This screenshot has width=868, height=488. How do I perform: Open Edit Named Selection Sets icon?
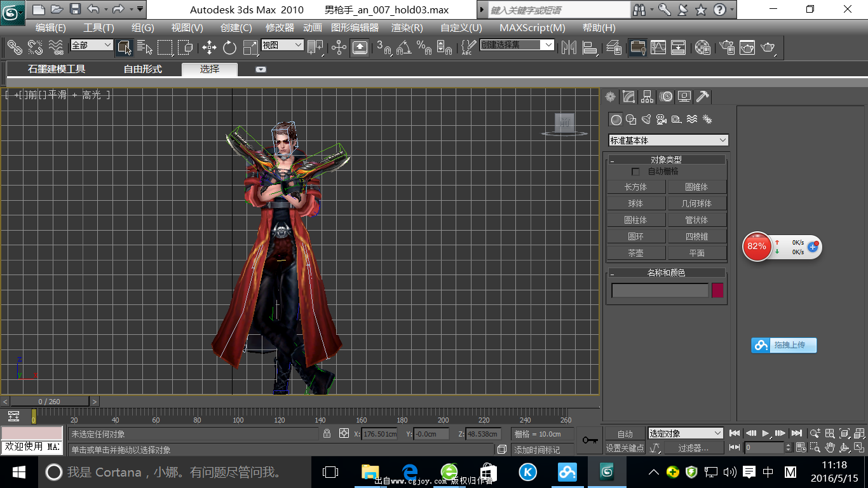[x=468, y=47]
